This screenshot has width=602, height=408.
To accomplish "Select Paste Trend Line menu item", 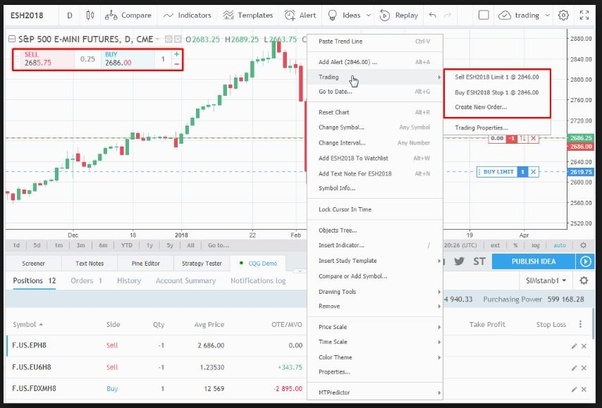I will click(x=375, y=41).
